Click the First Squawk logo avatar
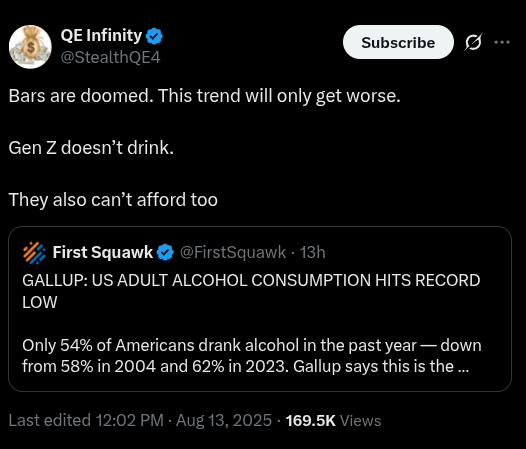The height and width of the screenshot is (449, 526). point(35,253)
